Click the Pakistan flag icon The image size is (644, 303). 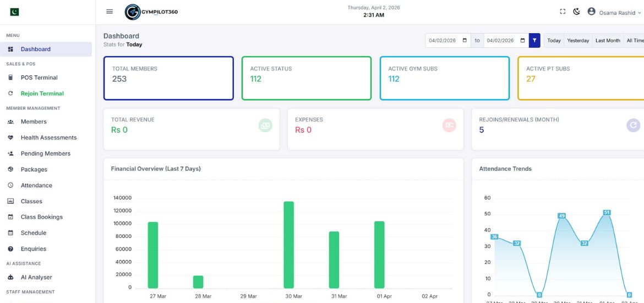tap(14, 12)
